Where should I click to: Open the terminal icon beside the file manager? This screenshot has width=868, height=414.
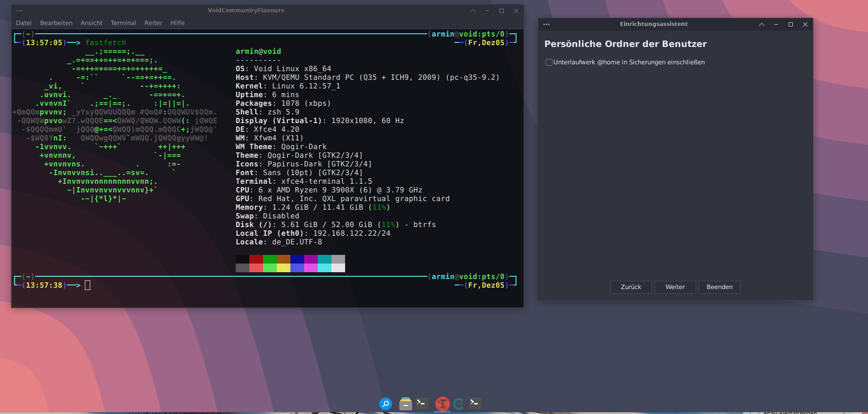(x=422, y=404)
